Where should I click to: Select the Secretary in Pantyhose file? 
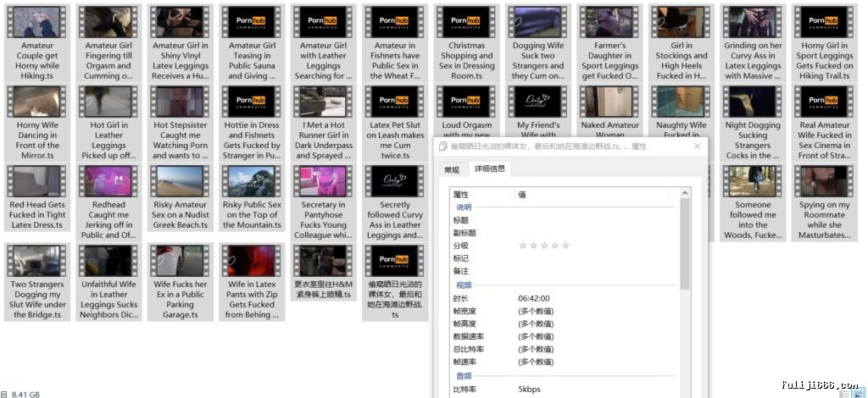[x=323, y=202]
